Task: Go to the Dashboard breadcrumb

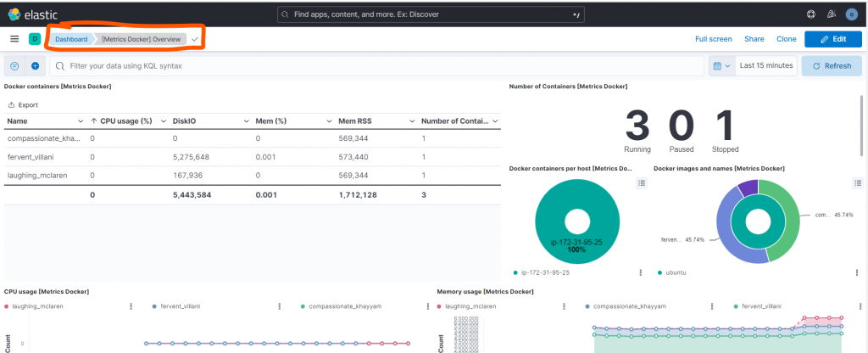Action: click(71, 39)
